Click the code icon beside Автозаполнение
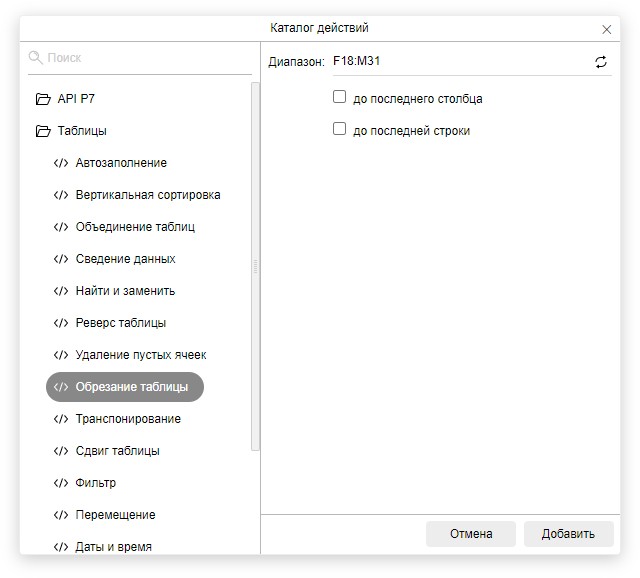Viewport: 640px width, 578px height. [x=61, y=163]
